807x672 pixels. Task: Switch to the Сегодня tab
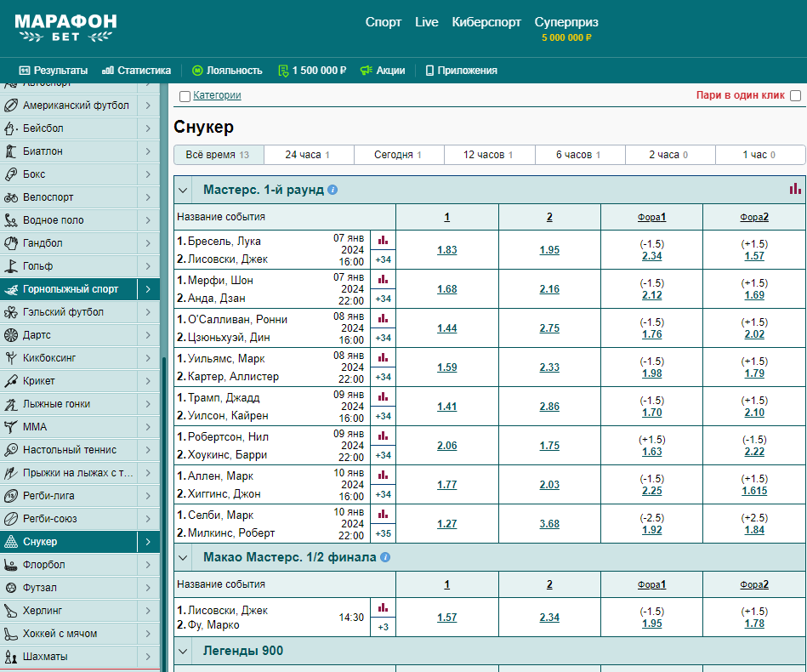click(399, 155)
